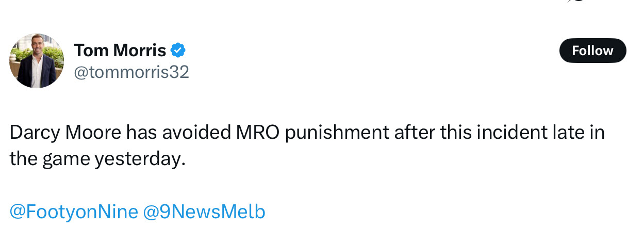Open the @tommorris32 handle link
The image size is (644, 243).
pos(131,72)
